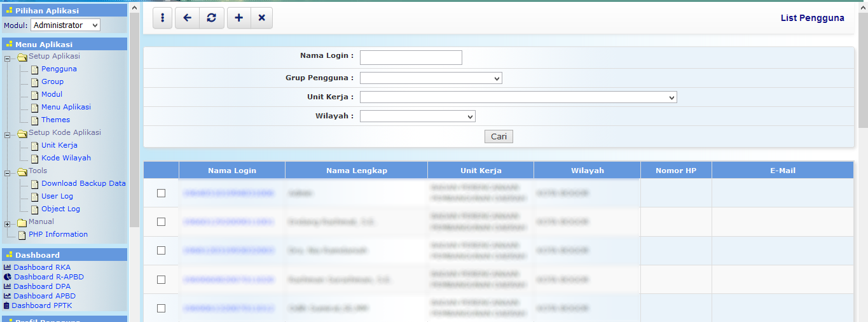Click the Nama Login text field

[411, 58]
